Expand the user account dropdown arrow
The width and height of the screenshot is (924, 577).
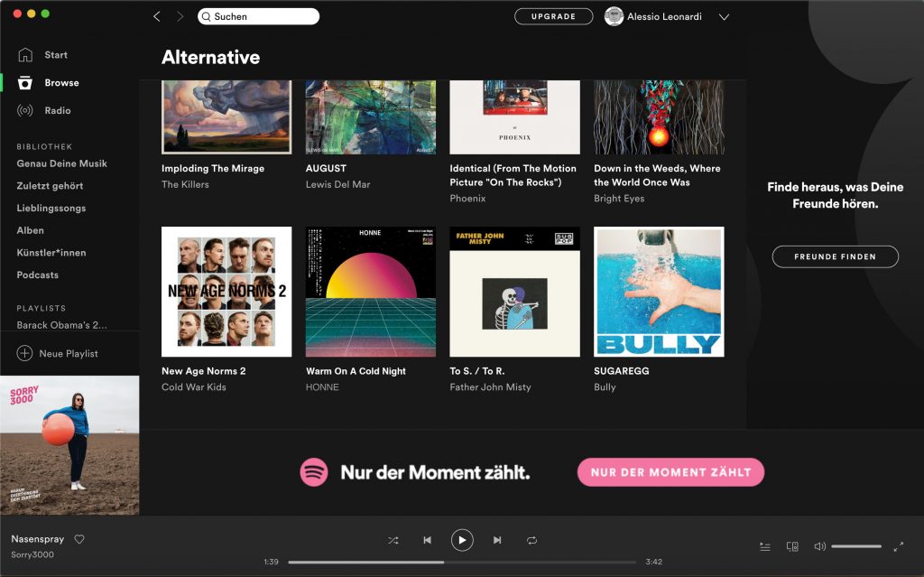click(724, 16)
